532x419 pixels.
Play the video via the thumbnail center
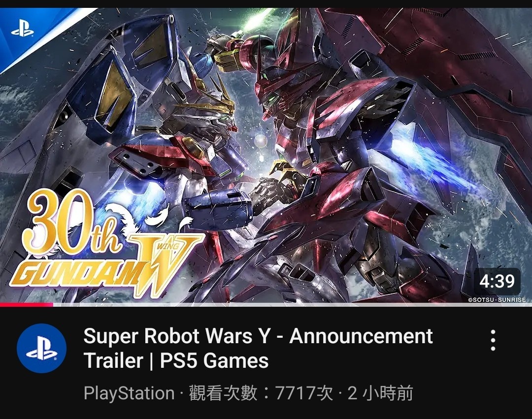click(266, 155)
